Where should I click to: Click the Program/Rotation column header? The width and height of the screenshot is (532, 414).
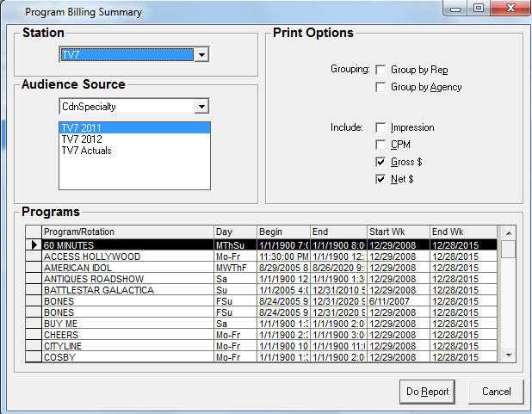pyautogui.click(x=127, y=232)
